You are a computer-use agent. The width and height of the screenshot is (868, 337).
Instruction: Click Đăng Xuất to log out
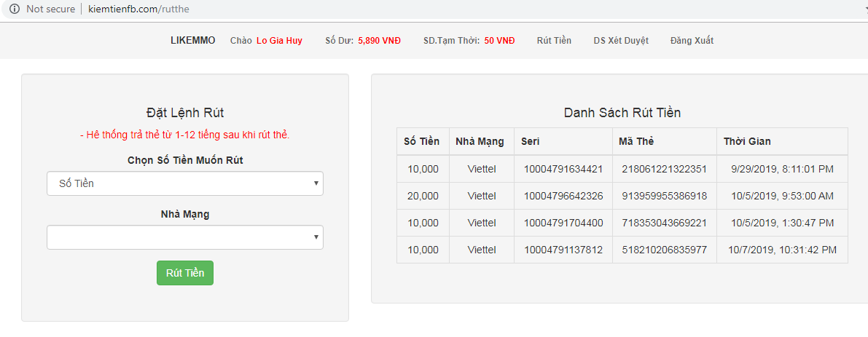click(x=692, y=41)
